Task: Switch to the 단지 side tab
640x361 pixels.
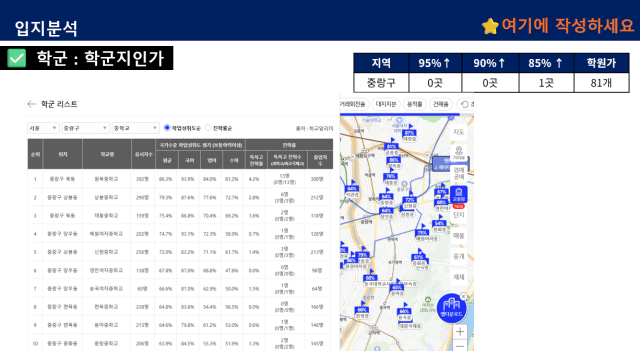Action: (458, 215)
